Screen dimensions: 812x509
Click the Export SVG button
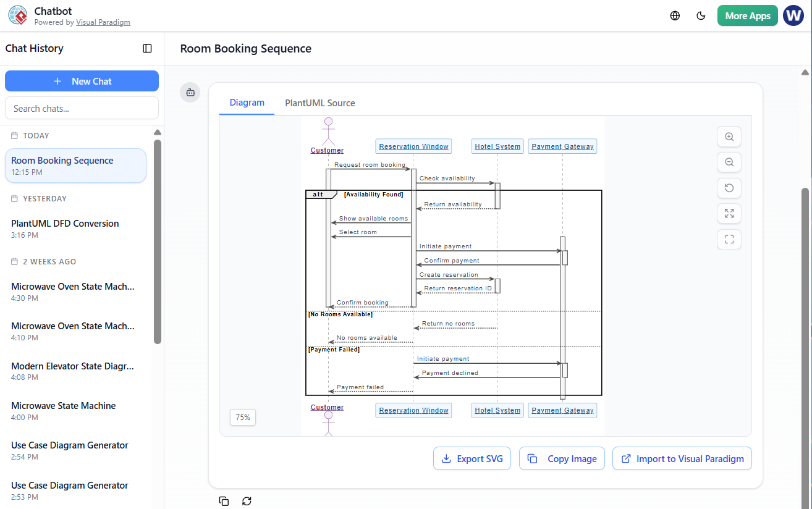472,458
